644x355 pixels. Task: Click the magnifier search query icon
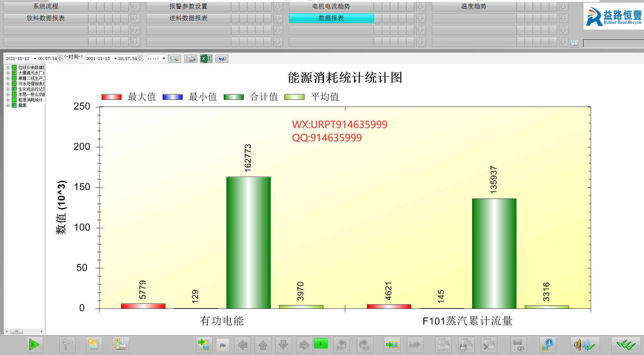click(175, 59)
